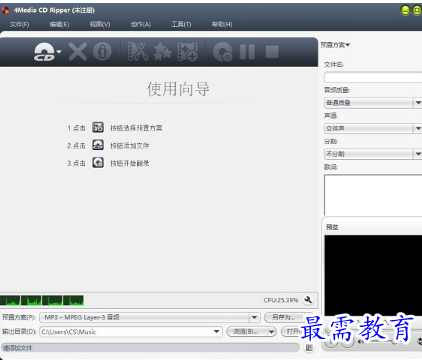Click the 歌词 text area

(x=373, y=195)
